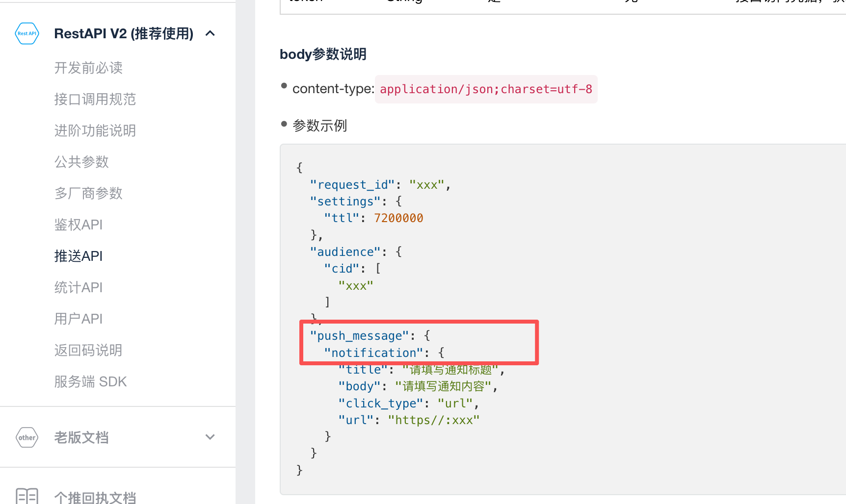Open the 服务端 SDK page

(x=90, y=381)
